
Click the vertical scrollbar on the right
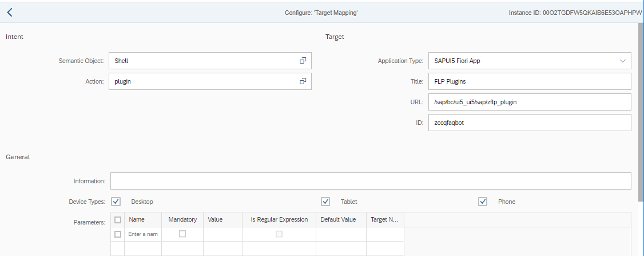pyautogui.click(x=641, y=115)
